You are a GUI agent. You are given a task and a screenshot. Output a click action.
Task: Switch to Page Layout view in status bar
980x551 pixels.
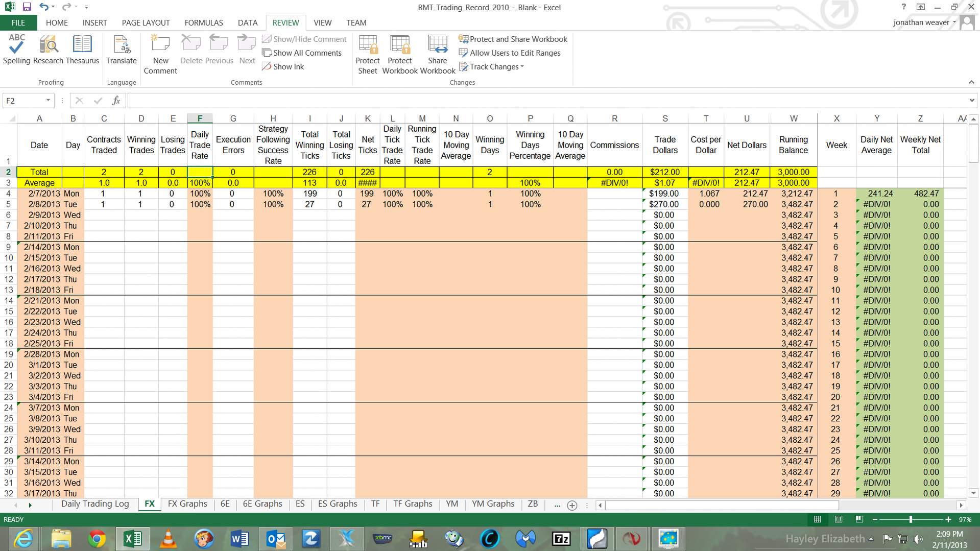tap(838, 519)
